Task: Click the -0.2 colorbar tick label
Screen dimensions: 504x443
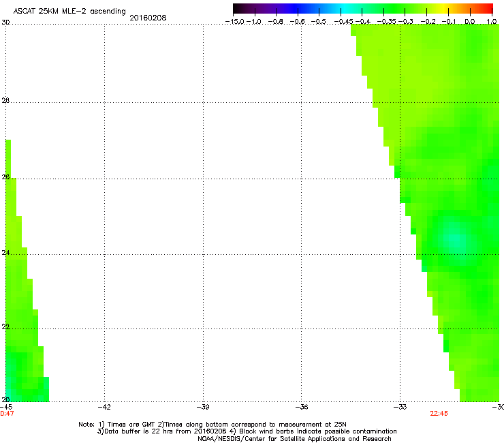Action: point(428,22)
